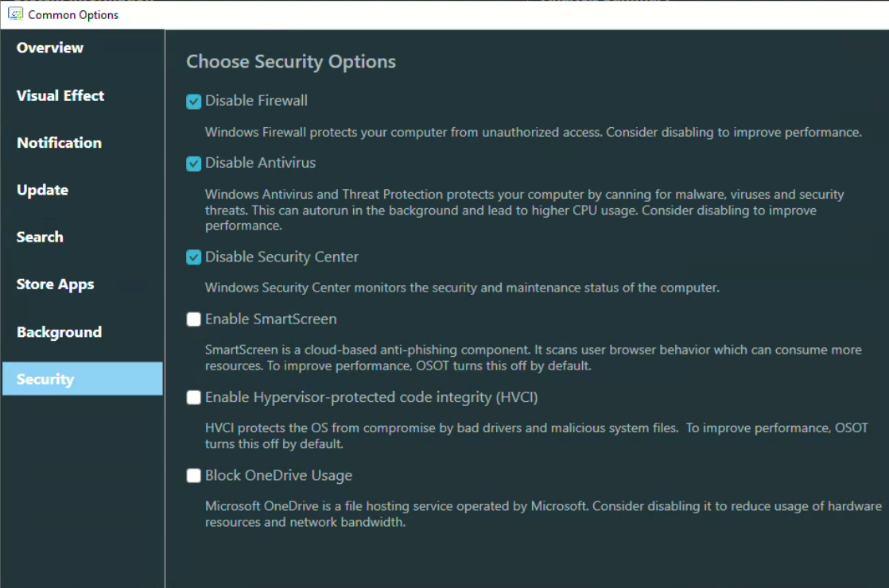Screen dimensions: 889x588
Task: Select the highlighted Security tab
Action: [45, 379]
